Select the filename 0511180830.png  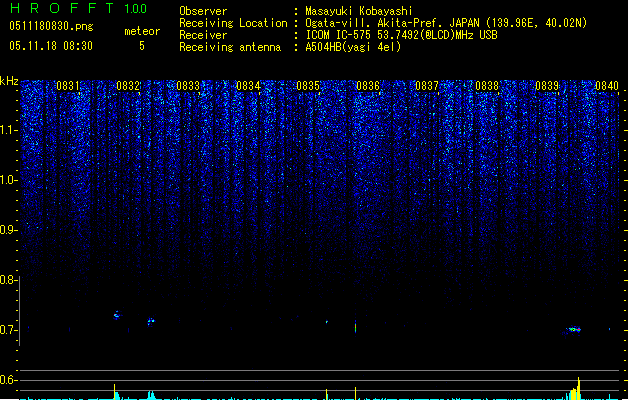51,26
